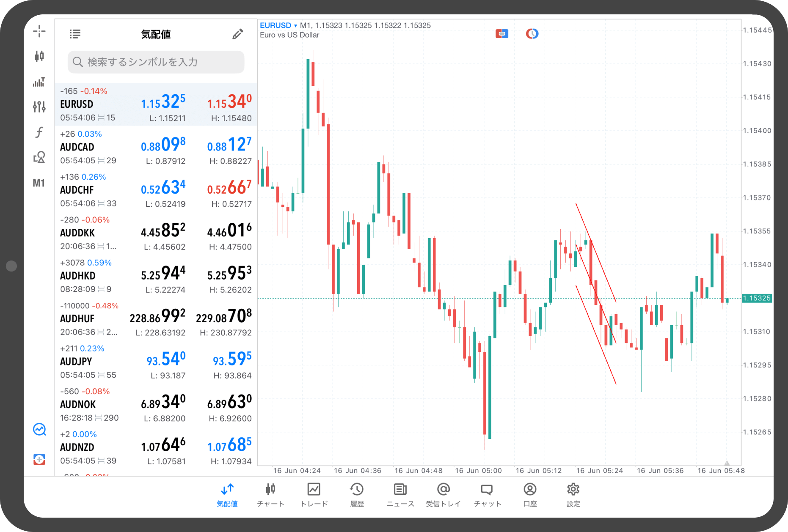This screenshot has width=788, height=532.
Task: Select the crosshair tool in sidebar
Action: [x=39, y=31]
